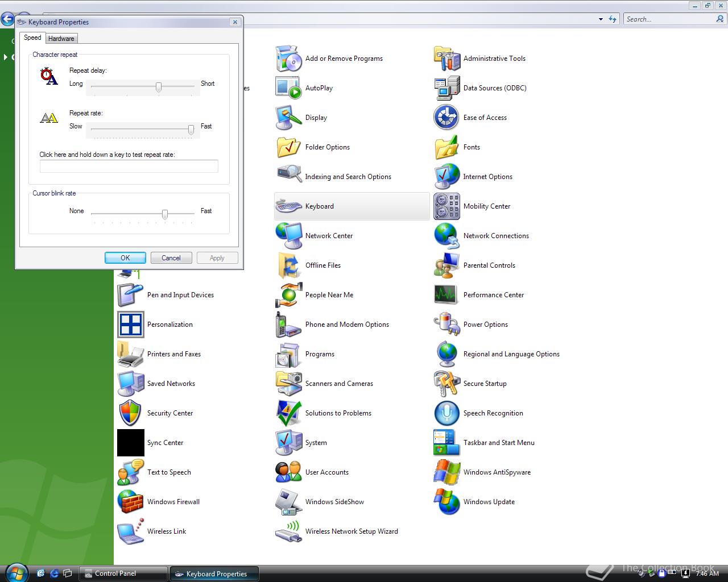Image resolution: width=728 pixels, height=582 pixels.
Task: Open the Sync Center icon
Action: [130, 443]
